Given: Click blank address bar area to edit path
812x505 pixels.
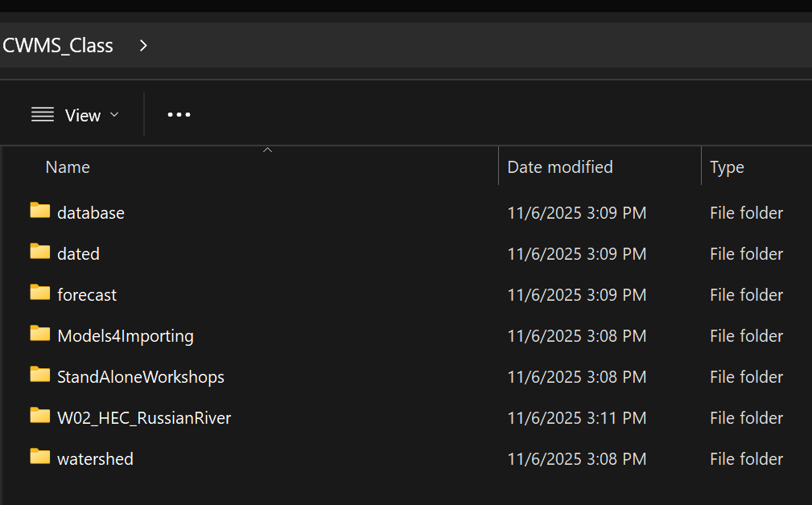Looking at the screenshot, I should pos(483,46).
